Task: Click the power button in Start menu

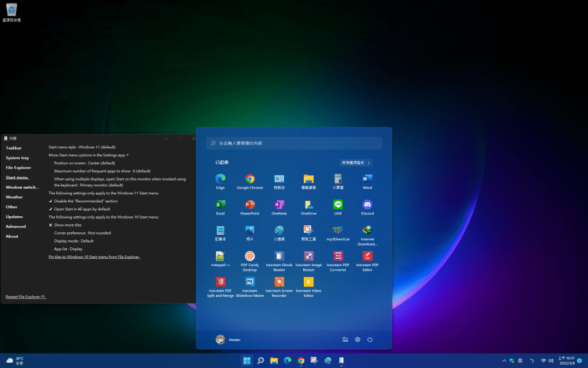Action: 370,340
